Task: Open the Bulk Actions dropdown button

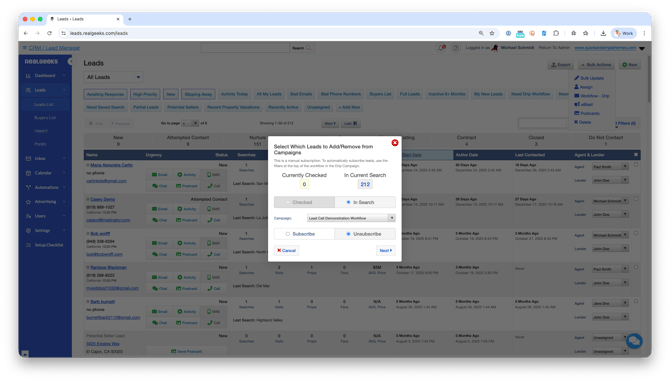Action: point(596,65)
